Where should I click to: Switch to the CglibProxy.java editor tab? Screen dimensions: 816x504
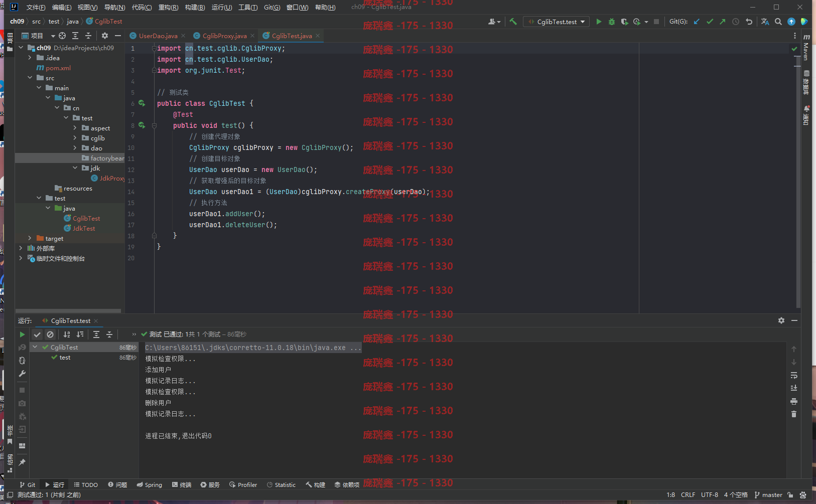point(224,36)
